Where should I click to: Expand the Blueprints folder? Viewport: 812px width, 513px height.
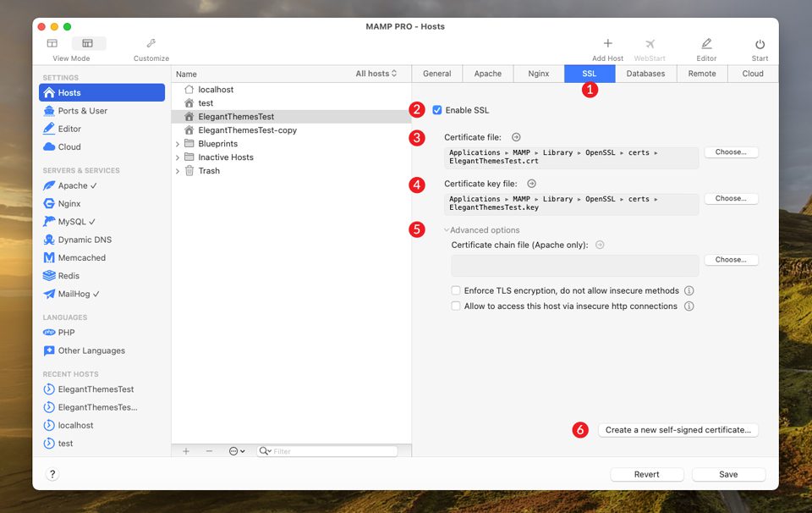tap(176, 144)
